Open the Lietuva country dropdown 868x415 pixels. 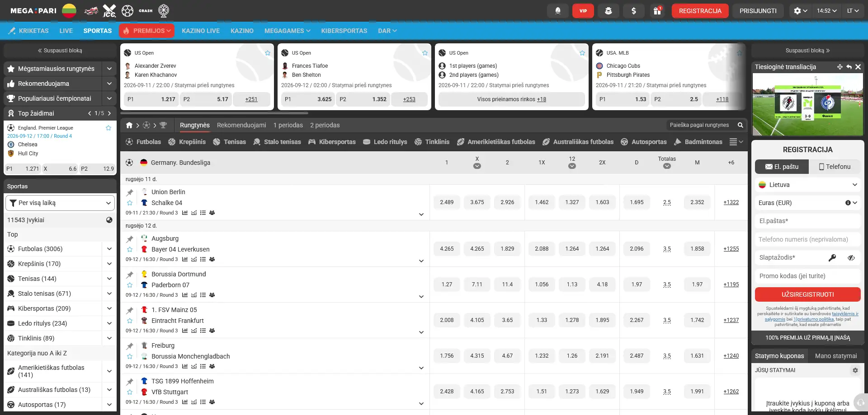coord(808,185)
